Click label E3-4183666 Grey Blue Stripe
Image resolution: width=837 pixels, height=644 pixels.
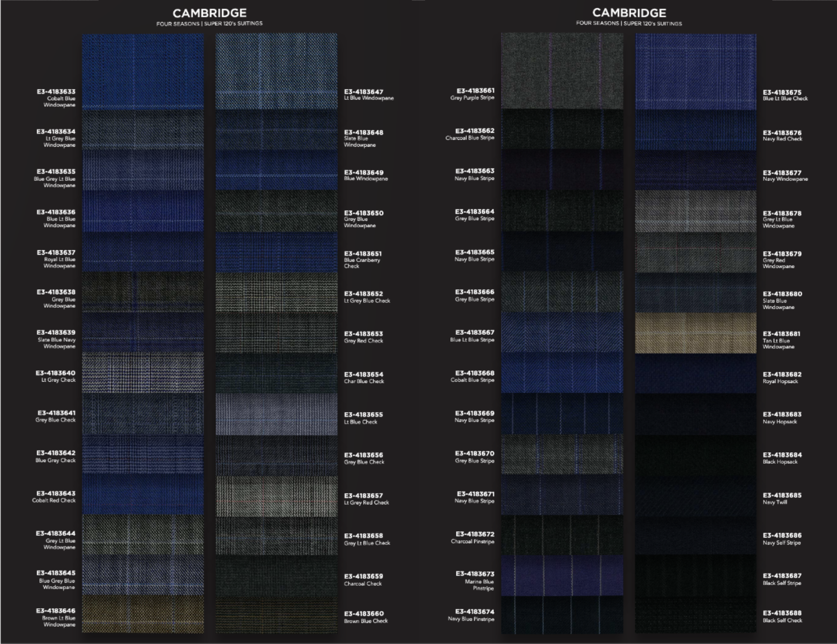474,296
